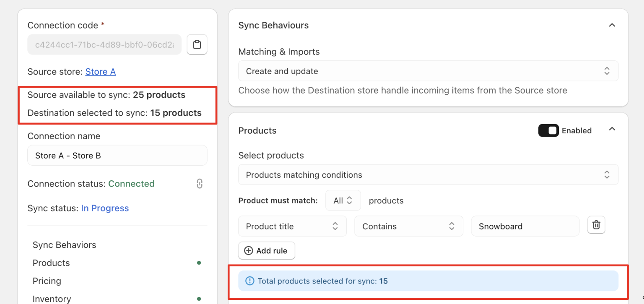
Task: Go to Products in sidebar
Action: (x=51, y=263)
